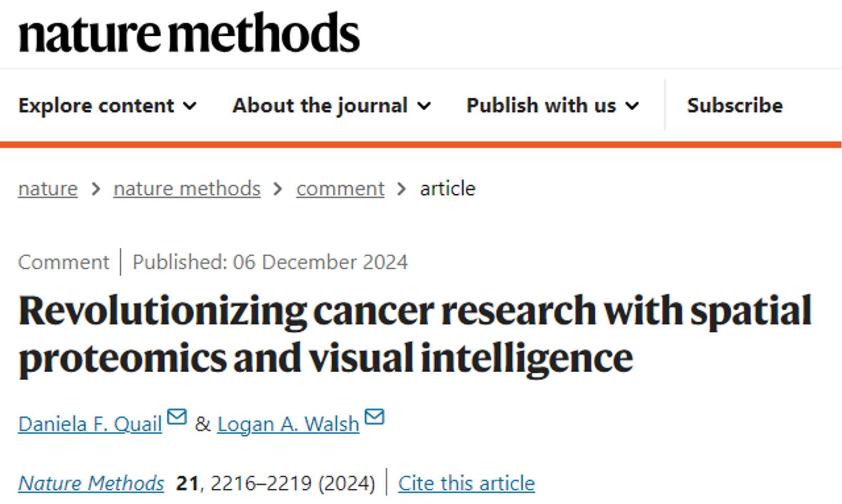The width and height of the screenshot is (842, 504).
Task: Go to the nature breadcrumb link
Action: click(48, 188)
